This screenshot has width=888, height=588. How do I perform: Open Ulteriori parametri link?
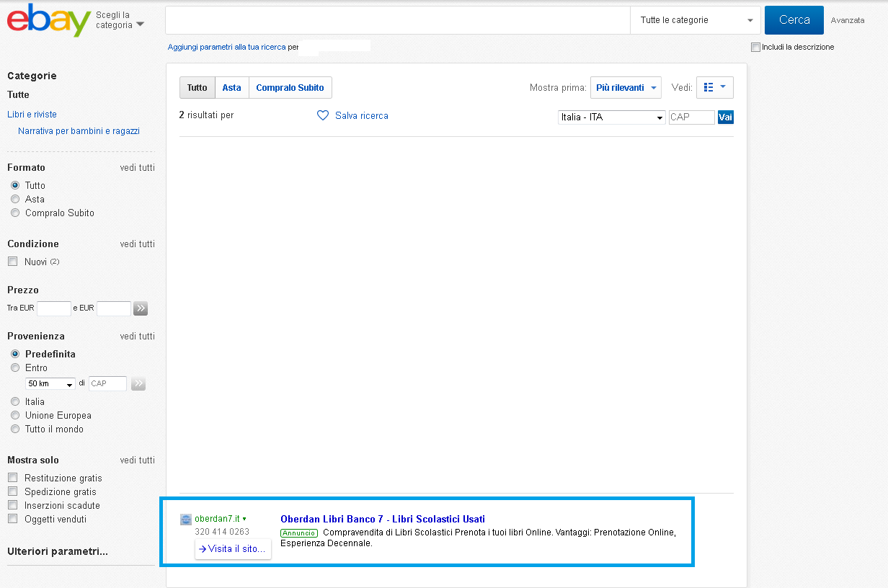coord(58,552)
